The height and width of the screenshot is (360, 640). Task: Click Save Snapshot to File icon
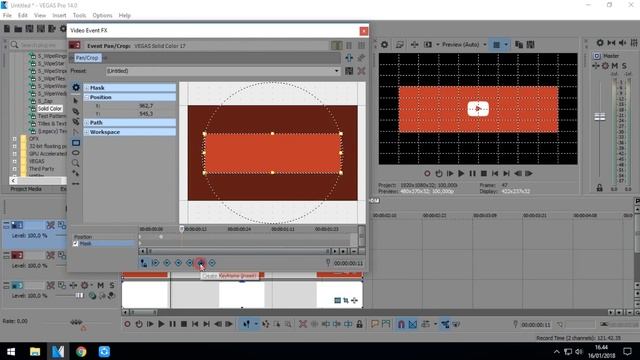(530, 44)
